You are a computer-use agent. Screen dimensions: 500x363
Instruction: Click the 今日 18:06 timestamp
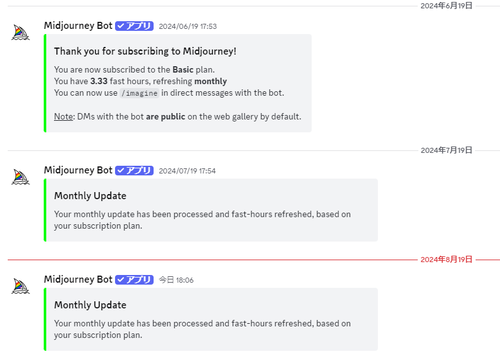coord(176,280)
